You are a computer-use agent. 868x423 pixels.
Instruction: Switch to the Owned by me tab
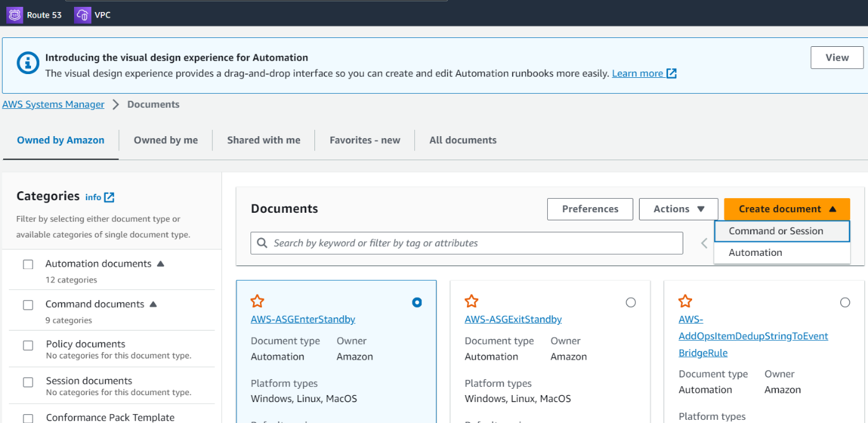(166, 141)
